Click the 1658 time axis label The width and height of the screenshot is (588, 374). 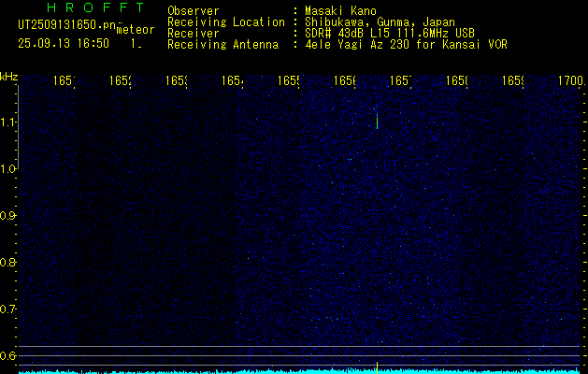tap(457, 81)
